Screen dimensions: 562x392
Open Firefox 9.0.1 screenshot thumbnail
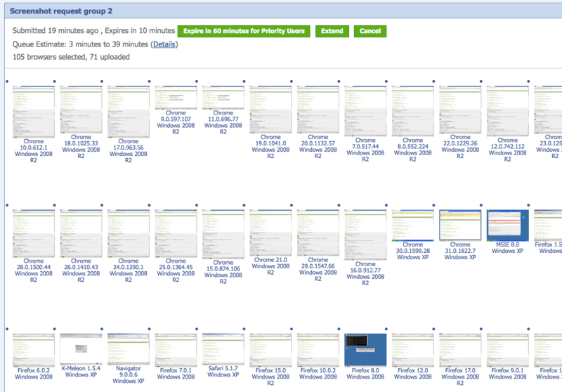pos(507,350)
